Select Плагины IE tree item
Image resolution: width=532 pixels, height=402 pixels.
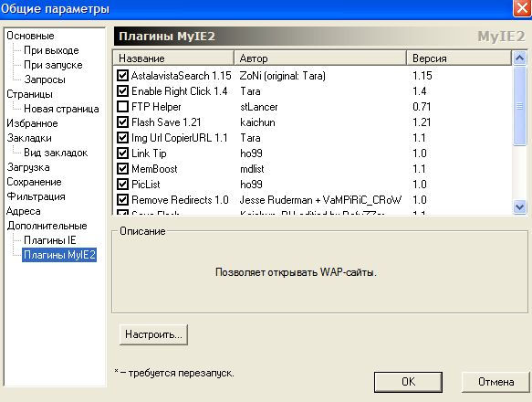click(50, 240)
